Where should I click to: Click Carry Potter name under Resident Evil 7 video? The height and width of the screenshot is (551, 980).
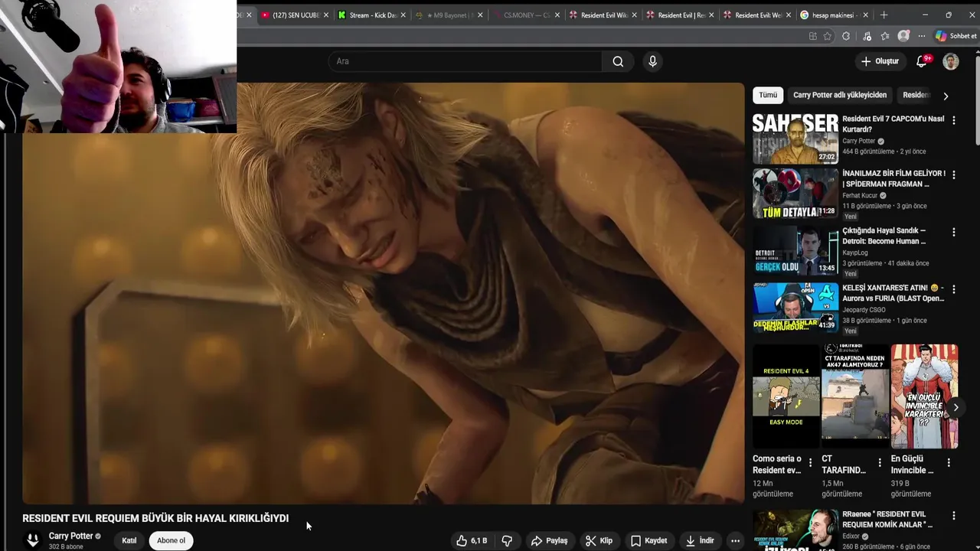858,141
